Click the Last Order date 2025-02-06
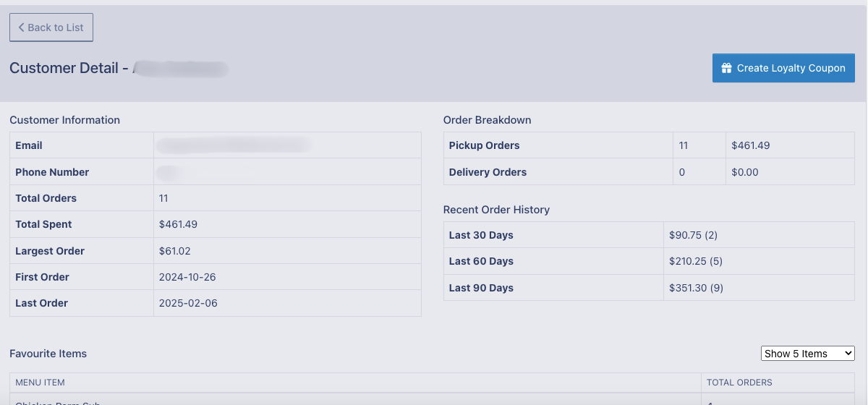868x405 pixels. (188, 303)
